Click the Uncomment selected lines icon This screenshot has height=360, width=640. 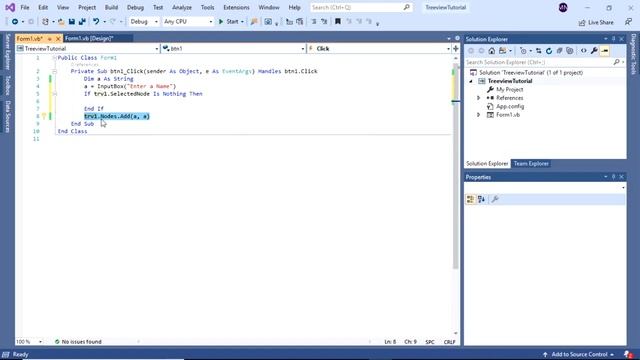(324, 22)
